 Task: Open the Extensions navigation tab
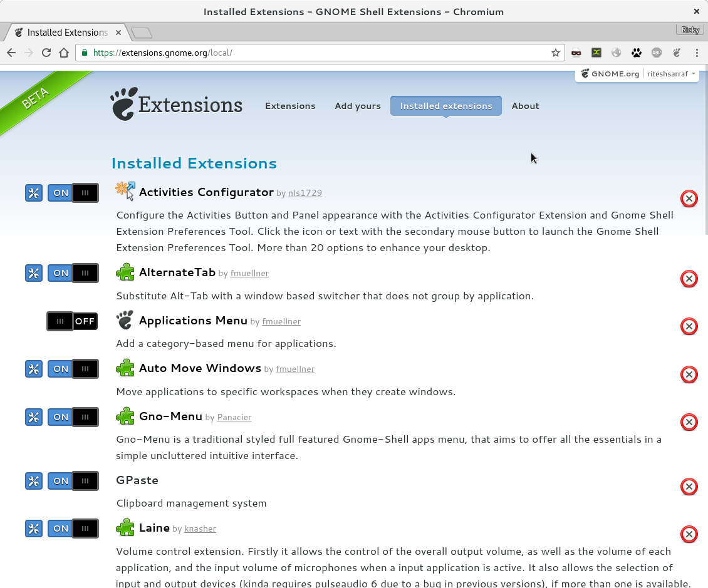click(x=290, y=106)
